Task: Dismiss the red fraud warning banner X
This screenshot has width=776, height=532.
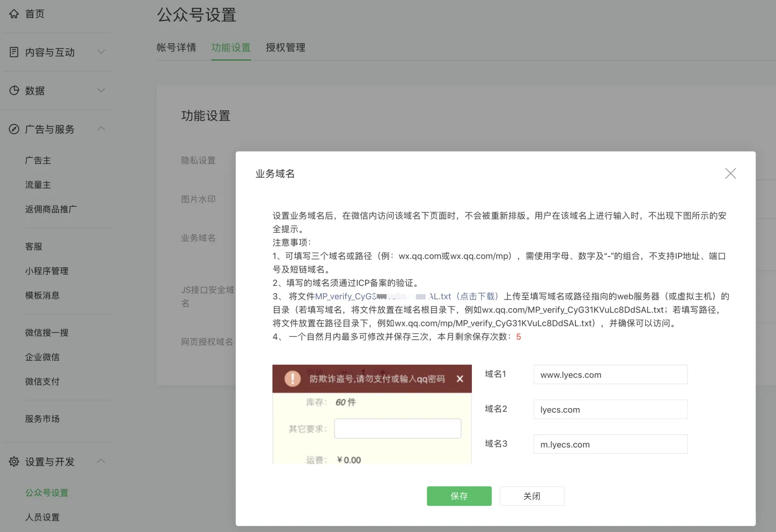Action: 459,379
